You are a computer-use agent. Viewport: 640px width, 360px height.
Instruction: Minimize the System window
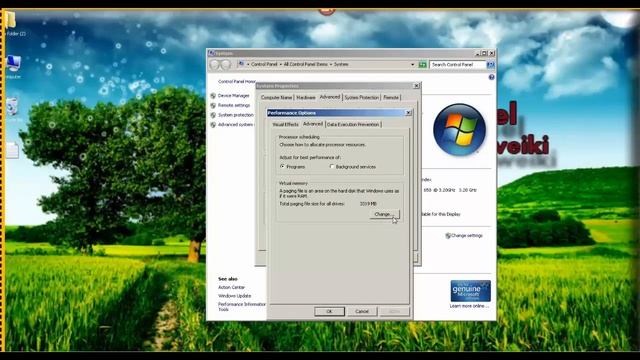(478, 53)
